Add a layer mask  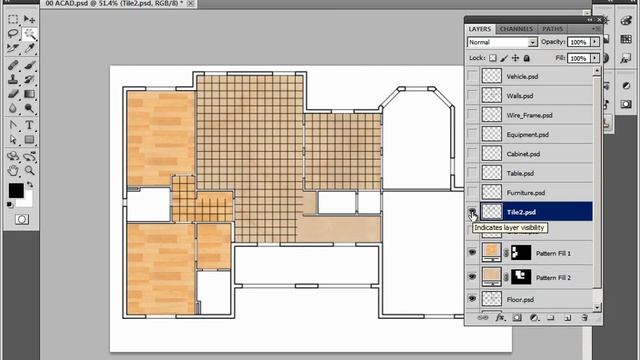[x=517, y=318]
